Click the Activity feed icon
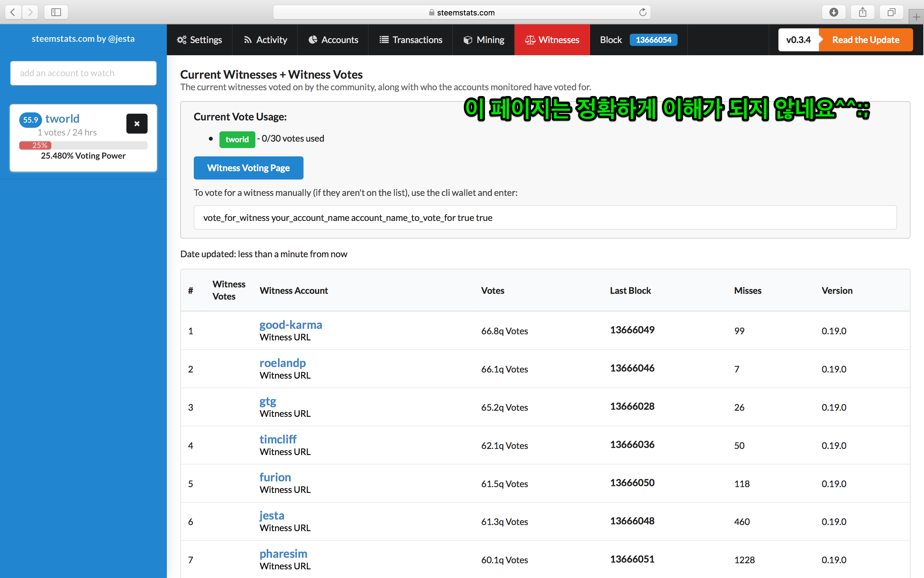 [248, 40]
